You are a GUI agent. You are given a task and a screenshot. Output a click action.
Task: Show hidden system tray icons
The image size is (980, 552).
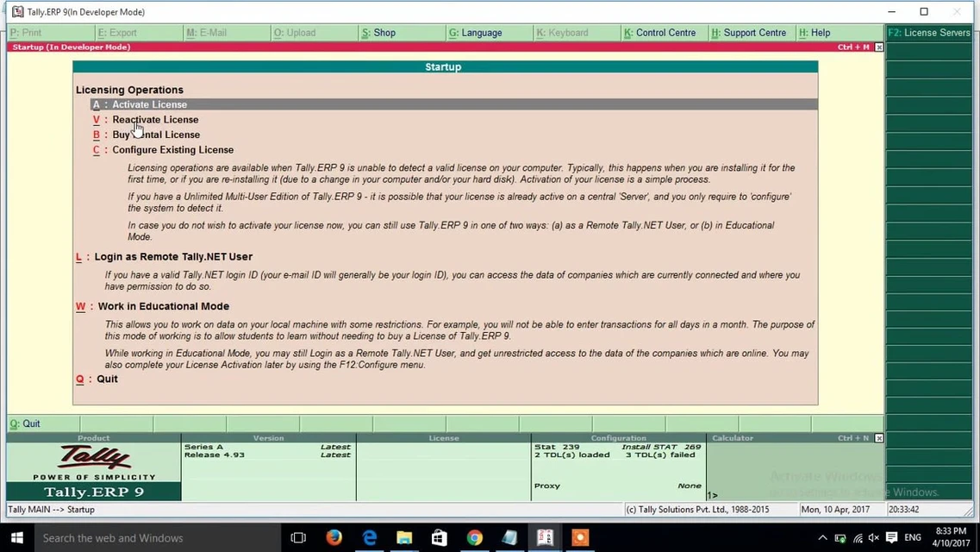tap(821, 537)
